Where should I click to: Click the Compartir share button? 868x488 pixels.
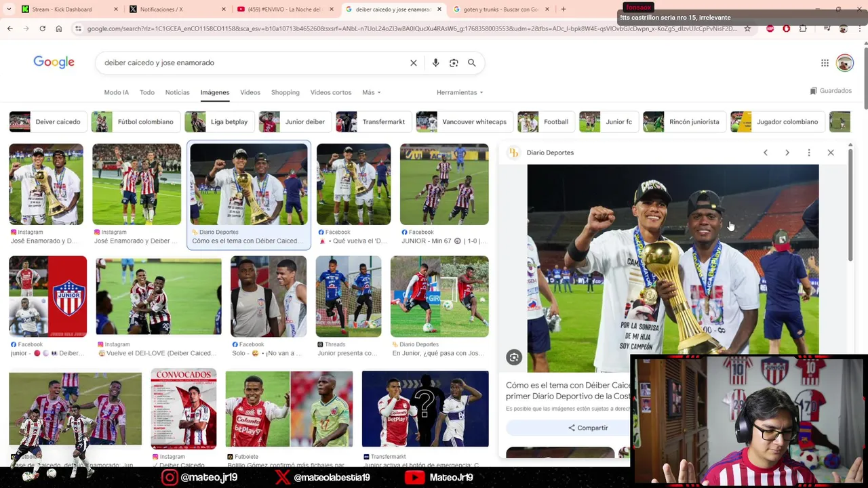(588, 428)
